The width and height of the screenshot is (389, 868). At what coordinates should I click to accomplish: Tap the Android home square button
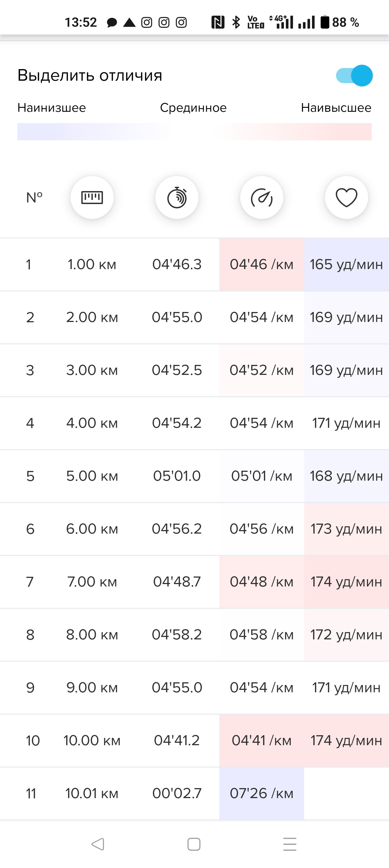pyautogui.click(x=194, y=844)
